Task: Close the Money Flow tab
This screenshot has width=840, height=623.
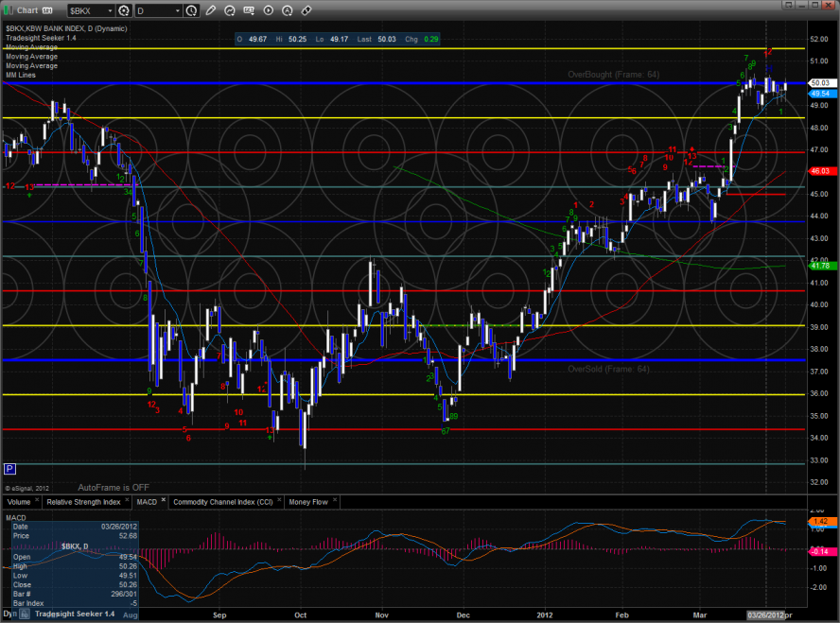Action: (334, 501)
